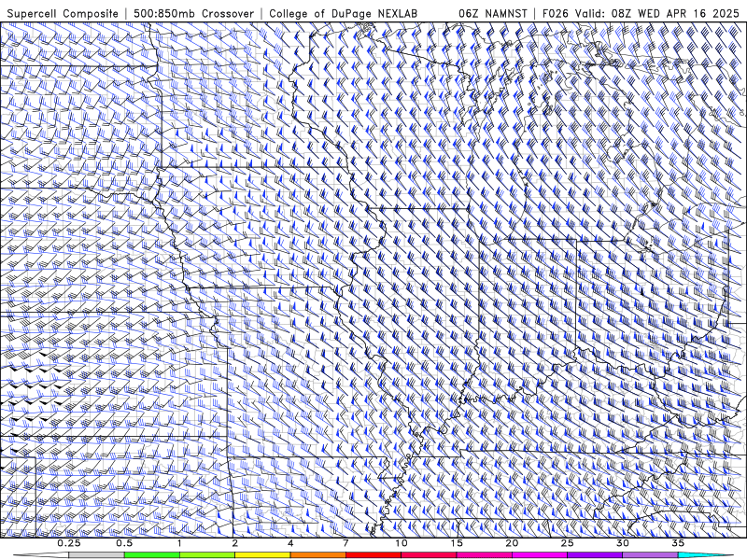Viewport: 747px width, 560px height.
Task: Select the '1' legend value
Action: pyautogui.click(x=179, y=543)
